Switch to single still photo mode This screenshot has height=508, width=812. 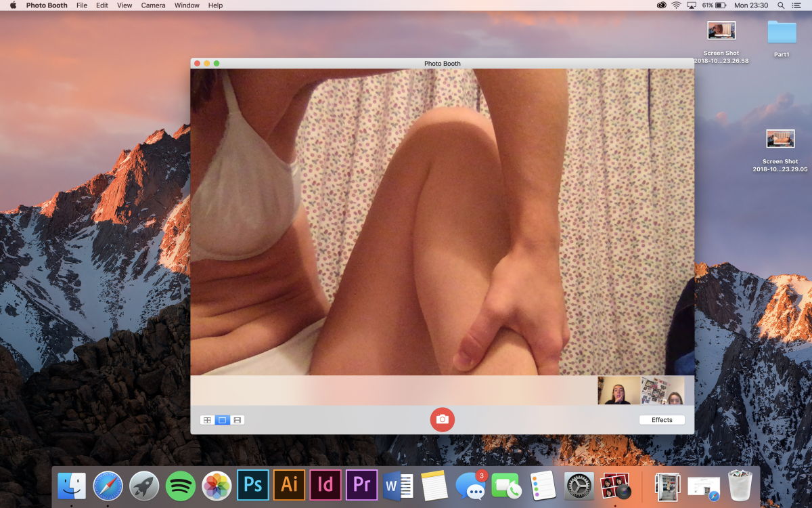[222, 420]
